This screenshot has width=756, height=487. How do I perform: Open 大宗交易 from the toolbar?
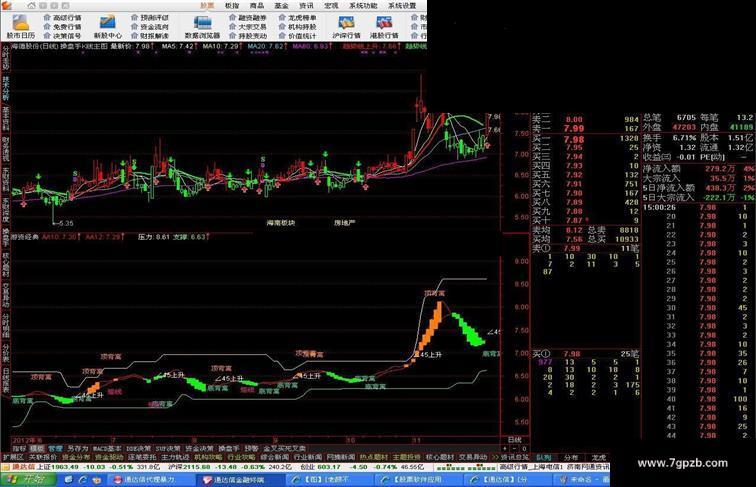point(248,27)
